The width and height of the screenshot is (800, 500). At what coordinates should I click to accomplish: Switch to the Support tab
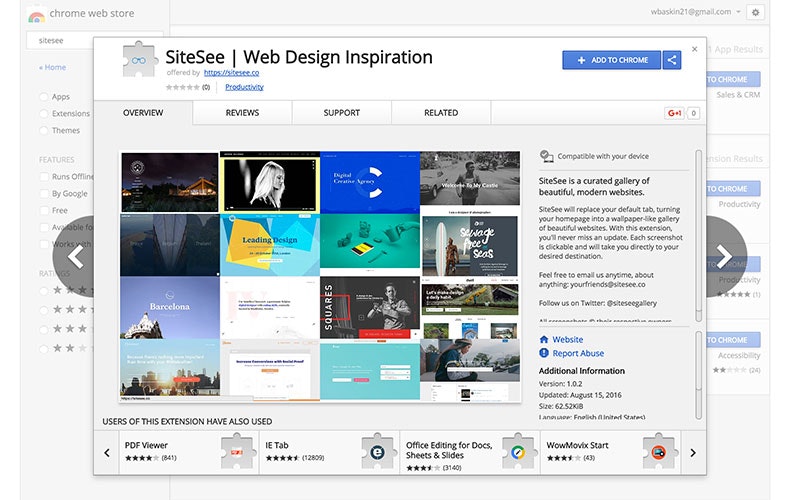pyautogui.click(x=341, y=113)
